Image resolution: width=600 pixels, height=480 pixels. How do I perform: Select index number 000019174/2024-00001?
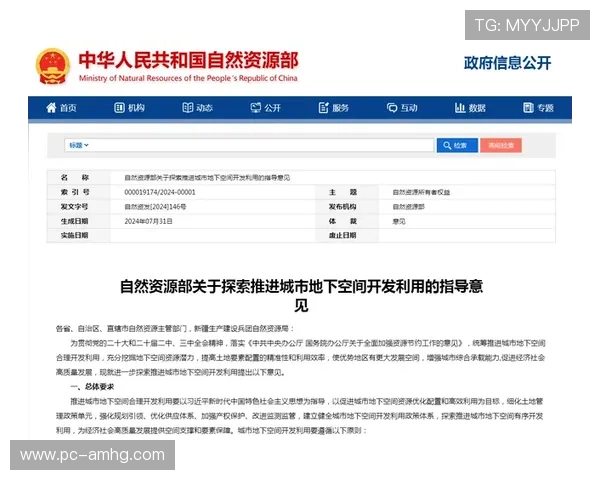click(160, 192)
